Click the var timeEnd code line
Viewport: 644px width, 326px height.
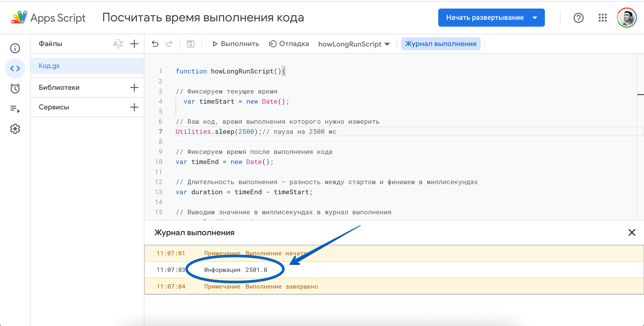(x=224, y=162)
